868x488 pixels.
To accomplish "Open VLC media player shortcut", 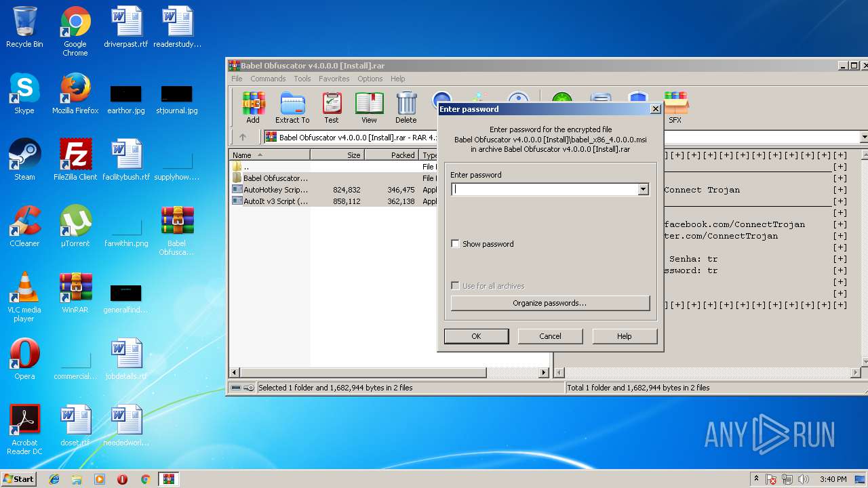I will (x=24, y=297).
